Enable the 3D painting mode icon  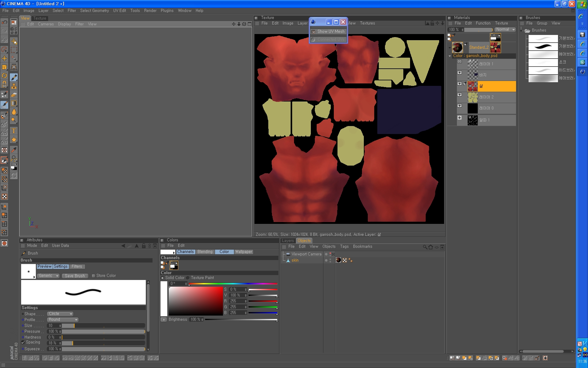[x=4, y=105]
